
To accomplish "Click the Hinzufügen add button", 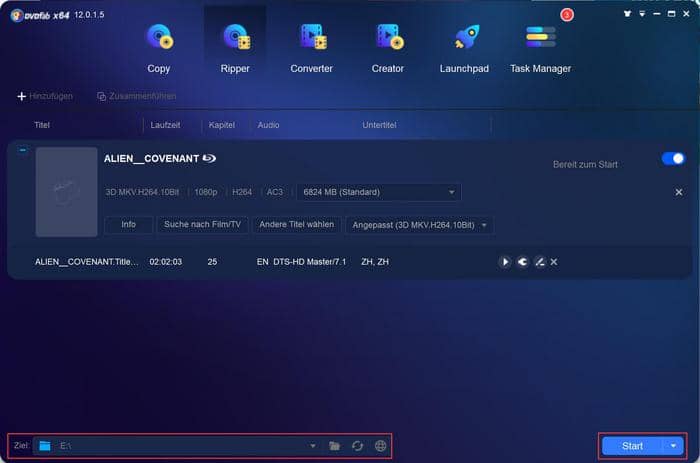I will [45, 96].
